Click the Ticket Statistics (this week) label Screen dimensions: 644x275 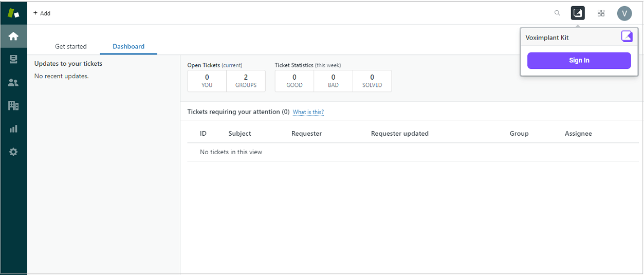pos(308,65)
